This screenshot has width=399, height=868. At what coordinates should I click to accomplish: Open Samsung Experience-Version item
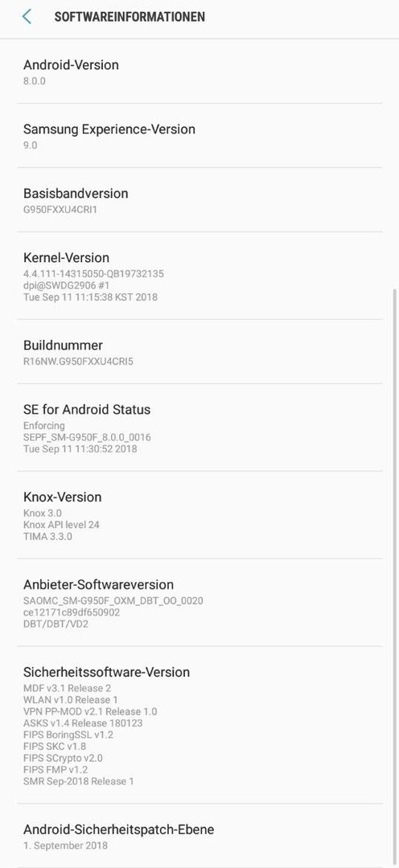199,136
